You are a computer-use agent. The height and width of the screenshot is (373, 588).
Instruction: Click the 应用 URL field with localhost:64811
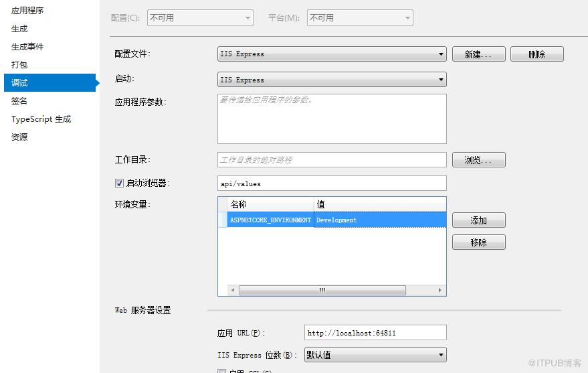tap(375, 332)
